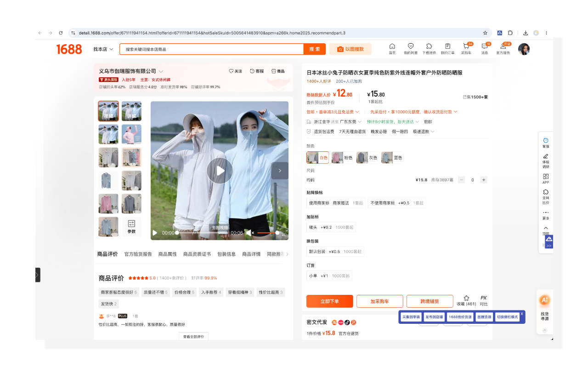Bookmark this page with the star icon
This screenshot has width=588, height=368.
(x=485, y=33)
